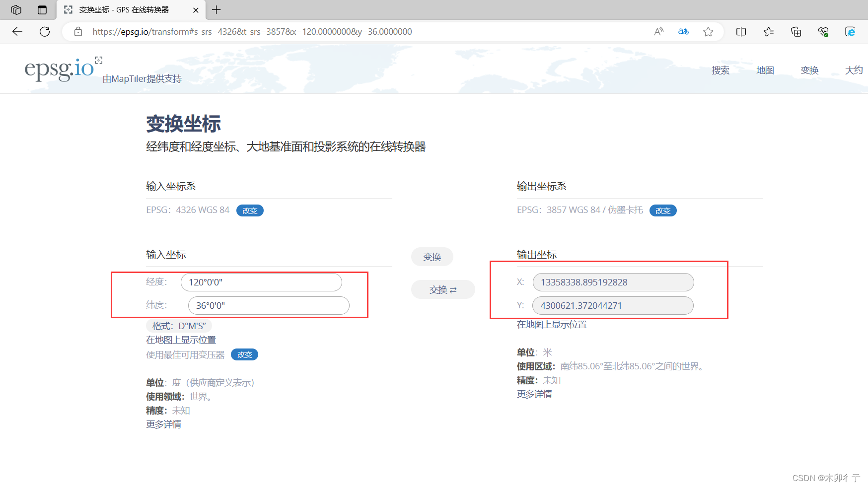The width and height of the screenshot is (868, 487).
Task: Open the 变换 navigation item
Action: coord(809,70)
